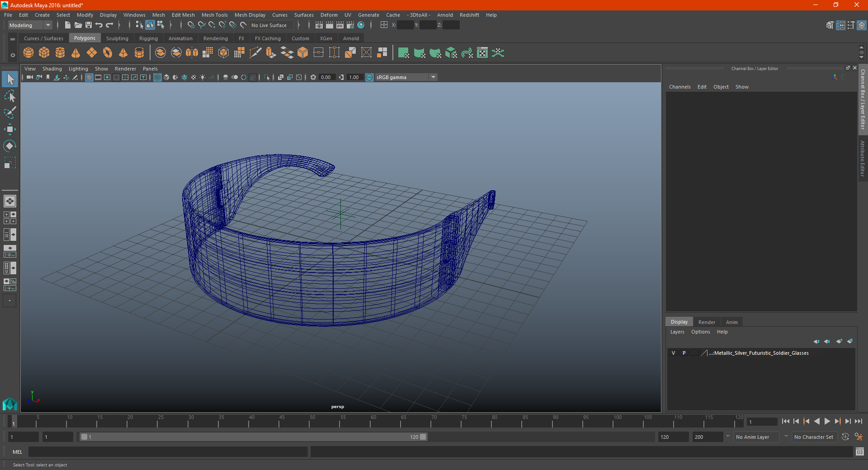Screen dimensions: 868x470
Task: Activate the Rotate tool in the toolbox
Action: click(9, 146)
